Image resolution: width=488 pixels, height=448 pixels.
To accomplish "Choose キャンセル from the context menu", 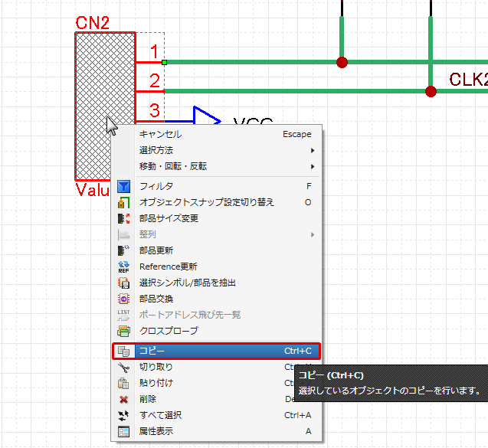I will (x=216, y=134).
